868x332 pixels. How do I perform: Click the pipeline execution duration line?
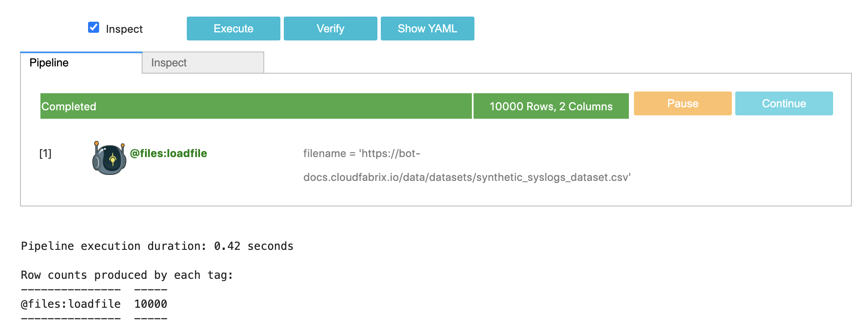click(x=157, y=246)
